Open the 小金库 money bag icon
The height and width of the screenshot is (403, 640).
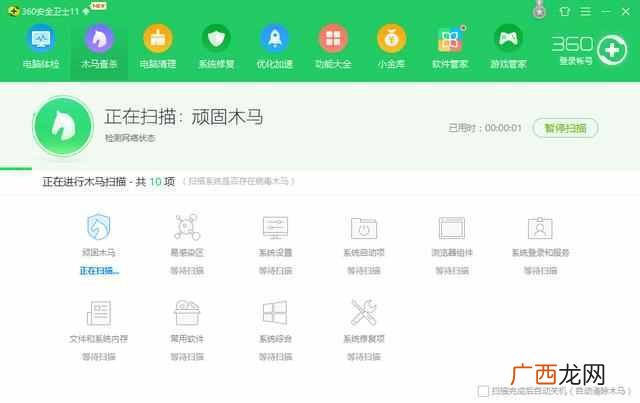pos(391,38)
